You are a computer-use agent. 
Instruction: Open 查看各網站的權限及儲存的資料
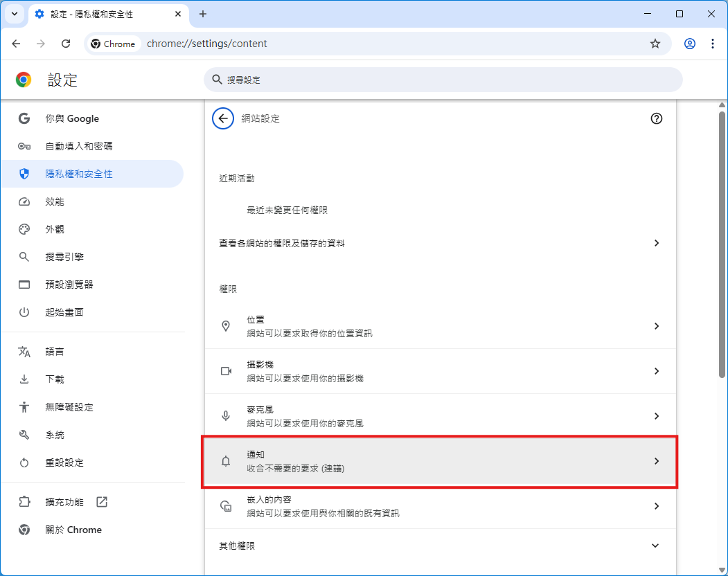440,243
